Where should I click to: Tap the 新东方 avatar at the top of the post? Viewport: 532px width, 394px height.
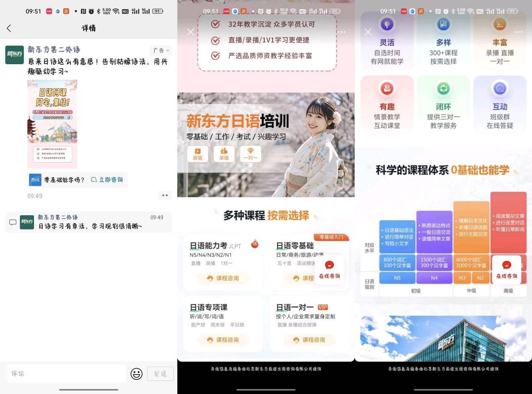coord(15,55)
